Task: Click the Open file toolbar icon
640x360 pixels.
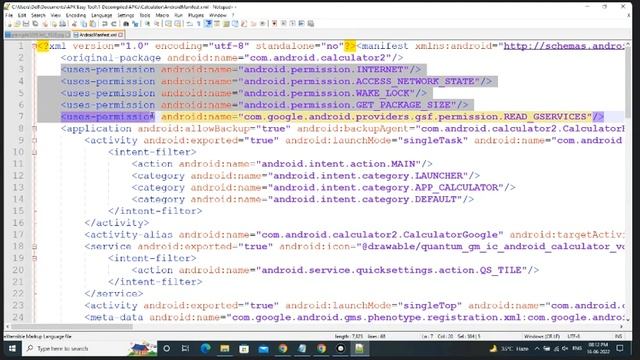Action: point(17,24)
